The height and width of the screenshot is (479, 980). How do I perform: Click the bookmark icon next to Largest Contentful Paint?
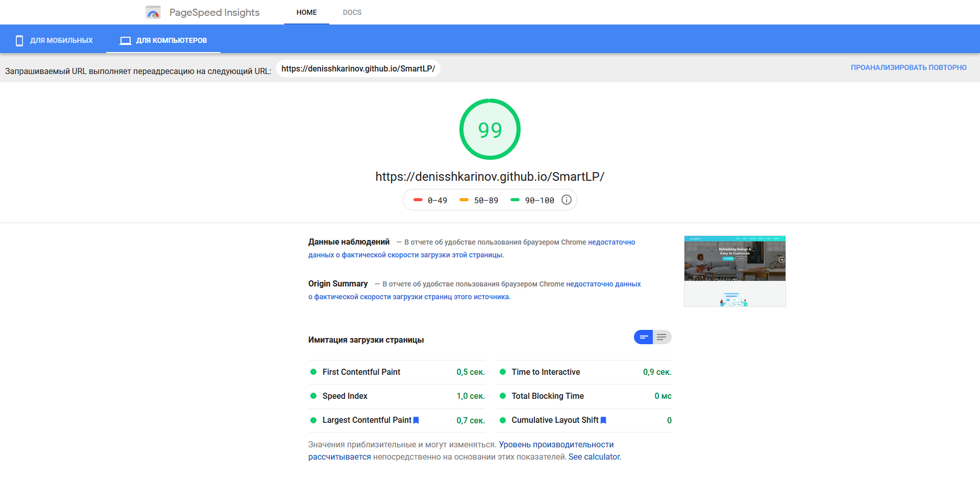point(416,420)
